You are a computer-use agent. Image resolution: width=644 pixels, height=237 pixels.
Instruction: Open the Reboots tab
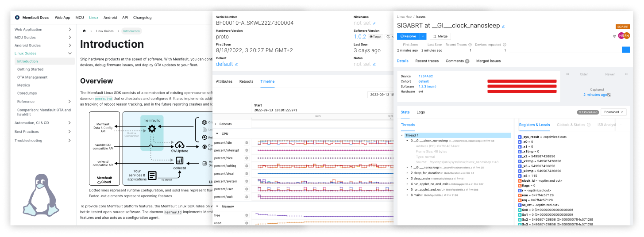coord(246,82)
